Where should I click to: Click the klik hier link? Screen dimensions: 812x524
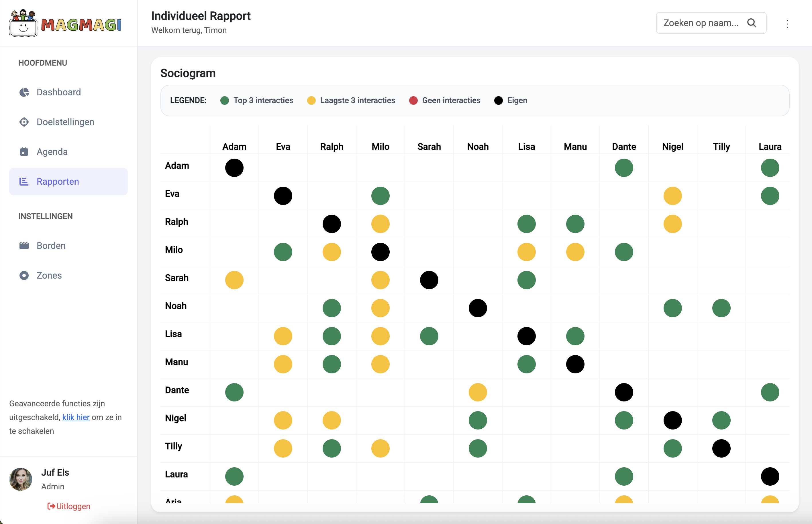point(76,417)
